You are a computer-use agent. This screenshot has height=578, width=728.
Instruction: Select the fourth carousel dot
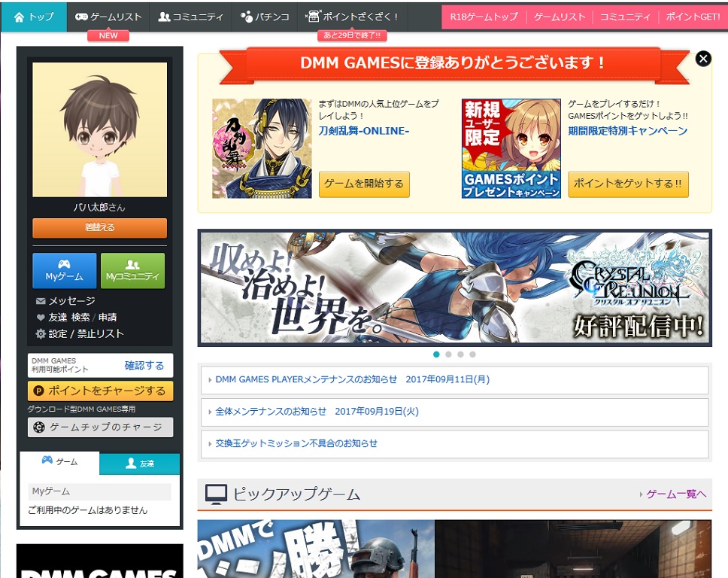(472, 354)
